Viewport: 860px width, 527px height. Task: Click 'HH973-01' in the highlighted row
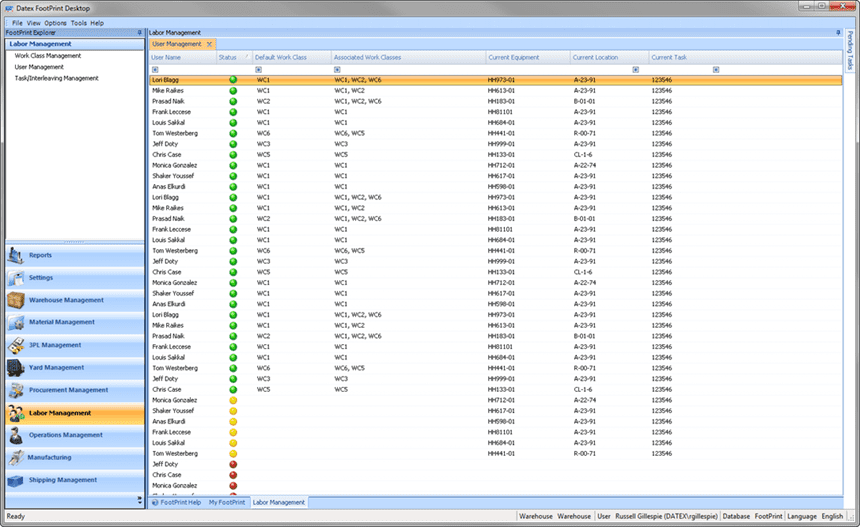point(501,80)
